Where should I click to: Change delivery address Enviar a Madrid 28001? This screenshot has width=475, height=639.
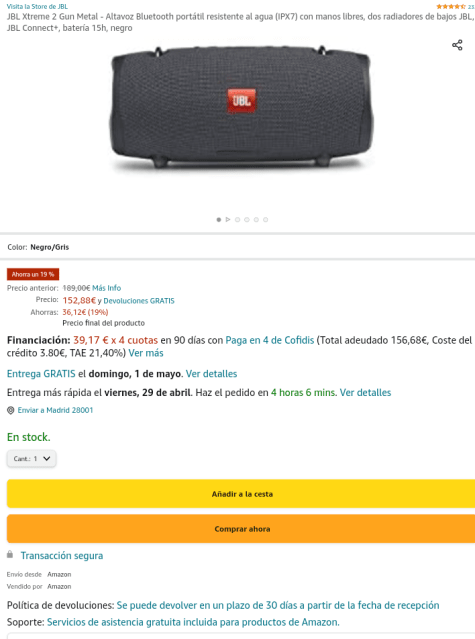point(55,410)
